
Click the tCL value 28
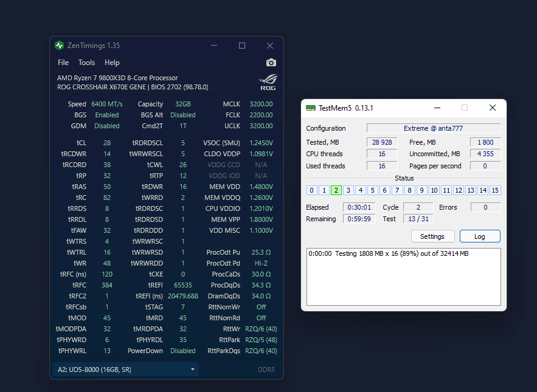(107, 143)
